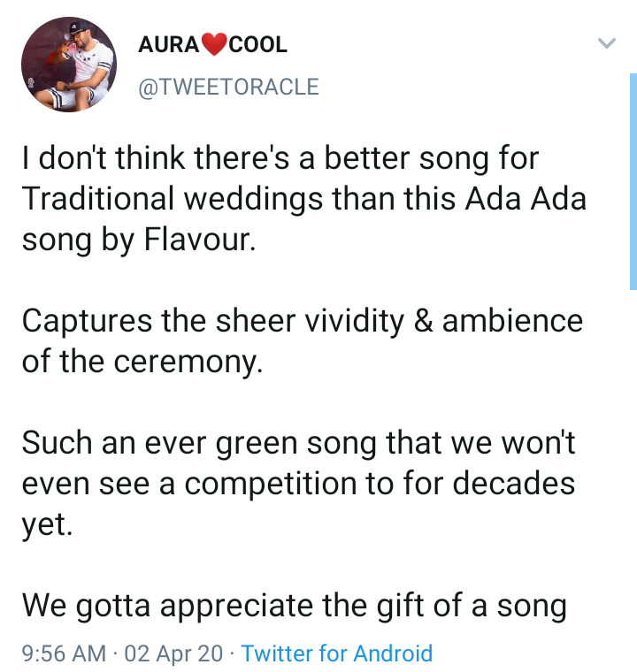The width and height of the screenshot is (637, 672).
Task: Click the word "Flavour" in the tweet
Action: coord(199,239)
